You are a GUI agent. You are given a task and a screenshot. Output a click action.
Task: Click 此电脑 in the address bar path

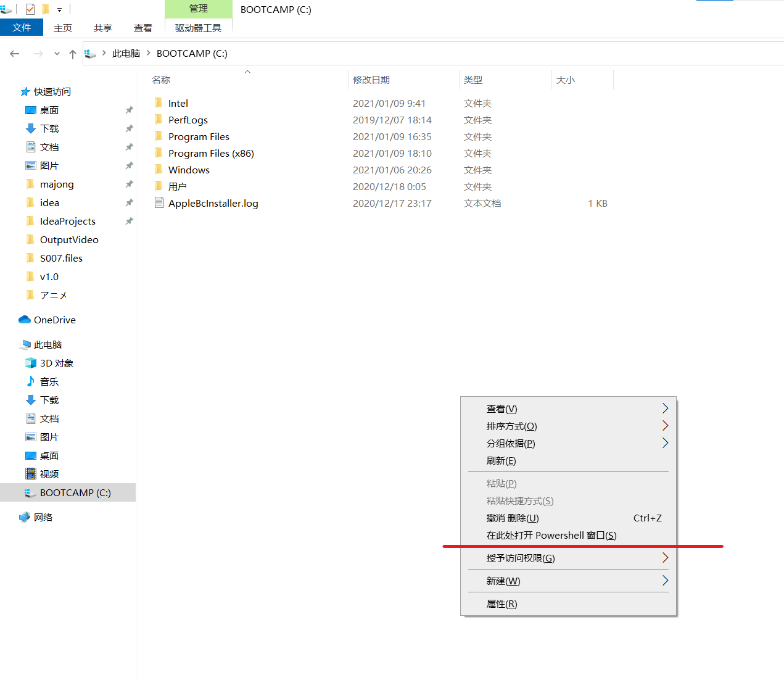tap(126, 54)
